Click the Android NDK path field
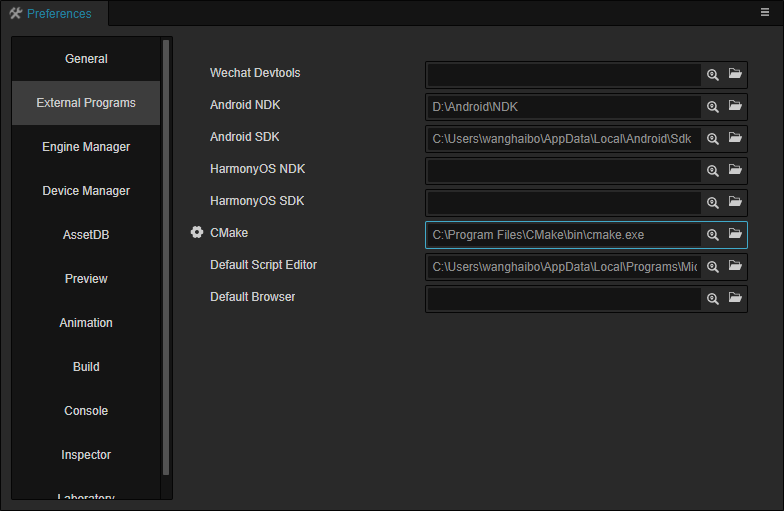784x511 pixels. (564, 107)
